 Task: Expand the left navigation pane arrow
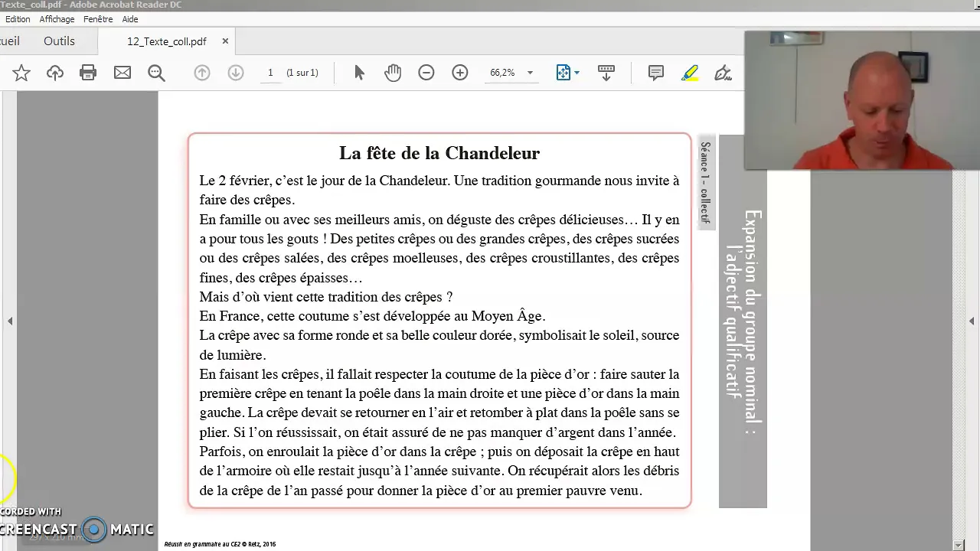10,321
